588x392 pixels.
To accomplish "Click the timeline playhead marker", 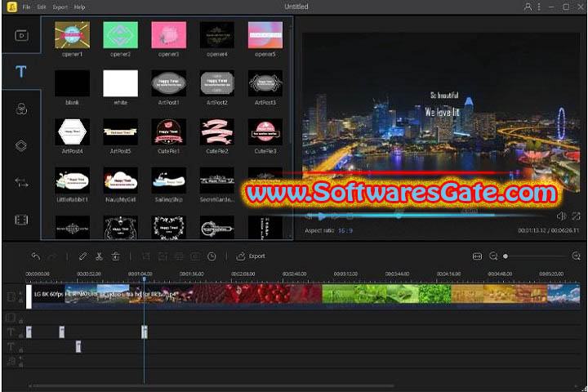I will click(144, 279).
